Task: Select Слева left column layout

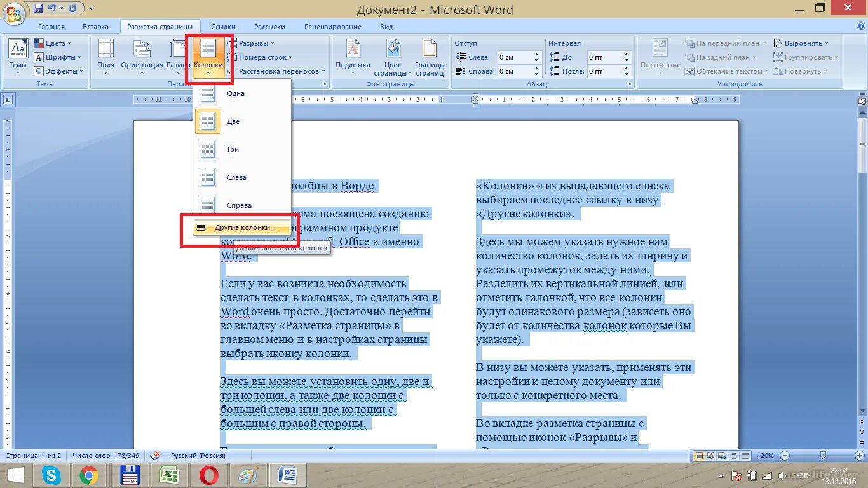Action: pyautogui.click(x=242, y=177)
